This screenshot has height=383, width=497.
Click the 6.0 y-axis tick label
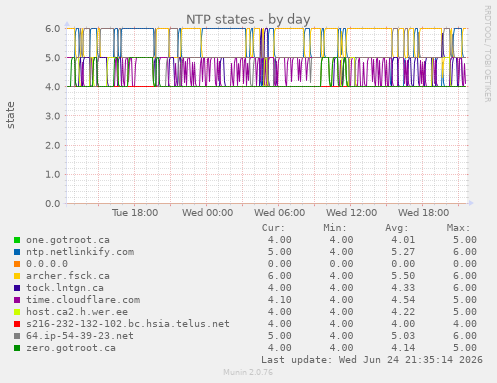(x=53, y=29)
